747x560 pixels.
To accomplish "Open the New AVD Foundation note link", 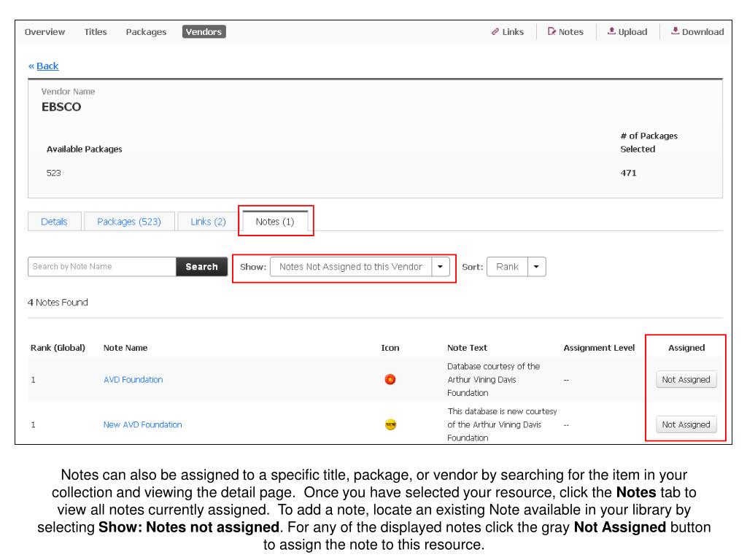I will 143,424.
